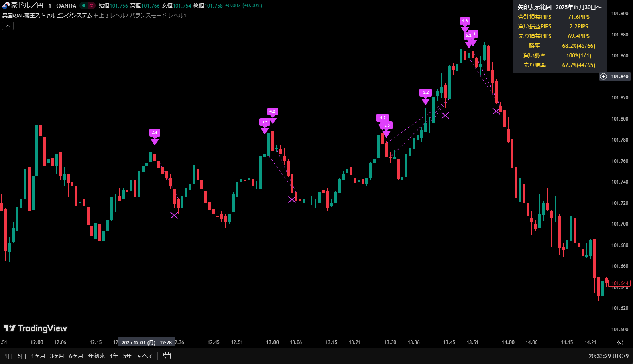
Task: Click the crosshair price label 101.840
Action: pyautogui.click(x=620, y=77)
